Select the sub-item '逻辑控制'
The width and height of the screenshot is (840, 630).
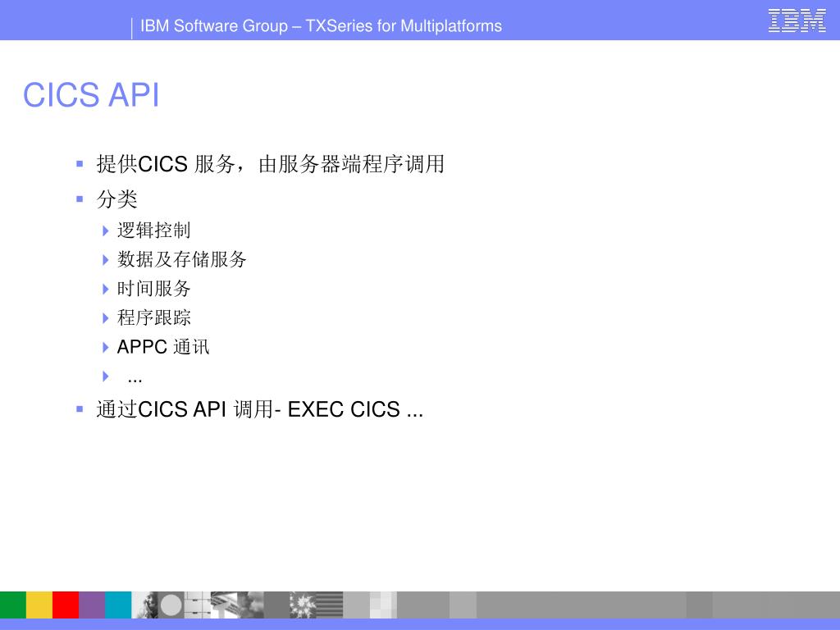tap(153, 231)
